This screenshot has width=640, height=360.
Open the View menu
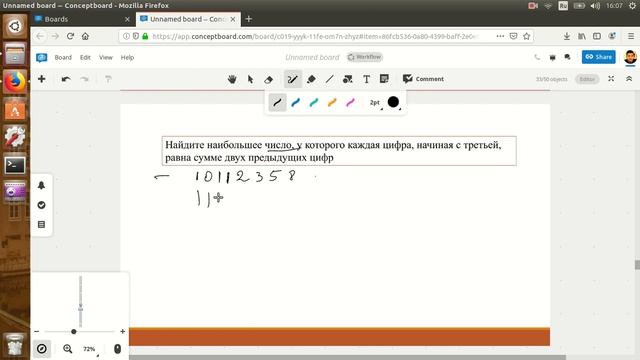[106, 58]
